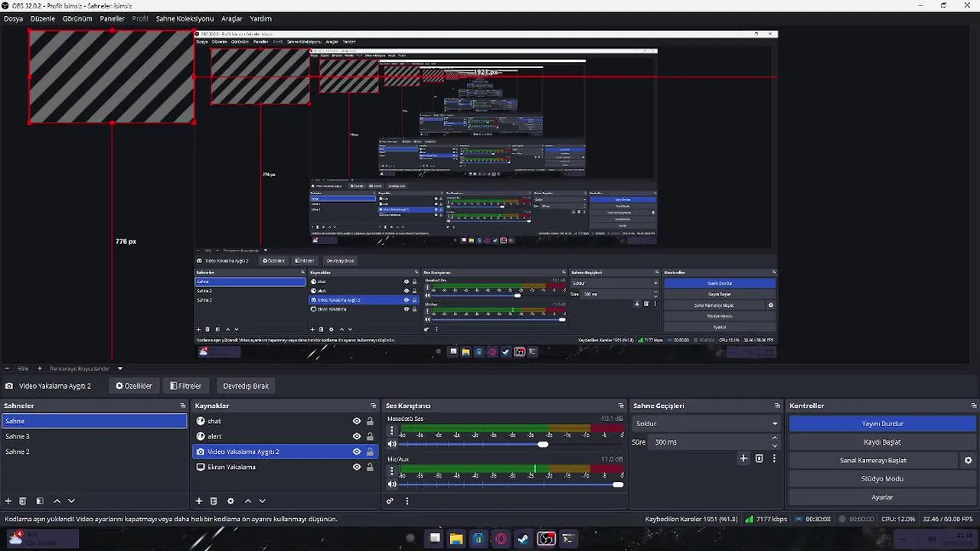Undock the Sahneler panel
The height and width of the screenshot is (551, 980).
pos(183,406)
